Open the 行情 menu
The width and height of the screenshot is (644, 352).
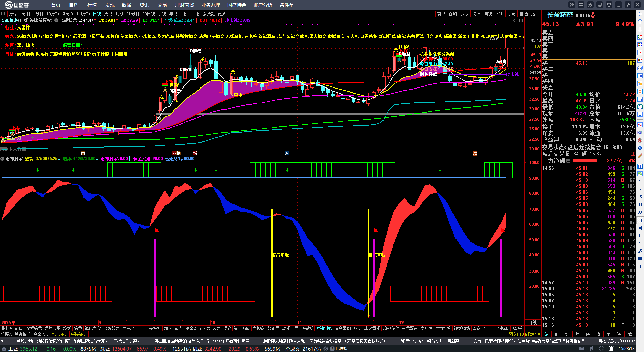[92, 5]
